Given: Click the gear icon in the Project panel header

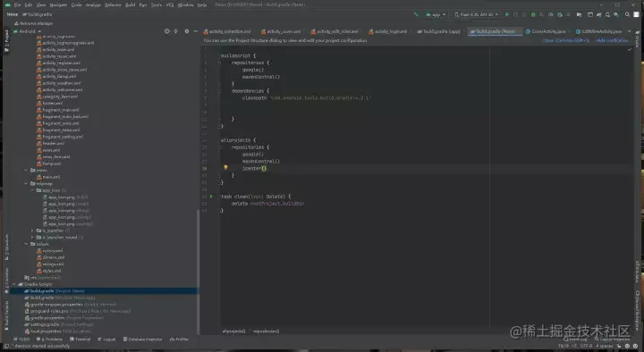Looking at the screenshot, I should tap(186, 31).
